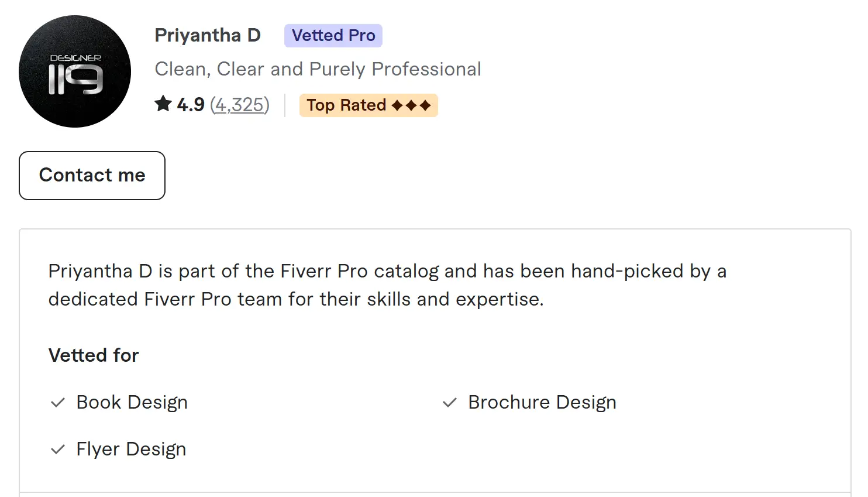
Task: Click the "Vetted for" heading
Action: [x=94, y=355]
